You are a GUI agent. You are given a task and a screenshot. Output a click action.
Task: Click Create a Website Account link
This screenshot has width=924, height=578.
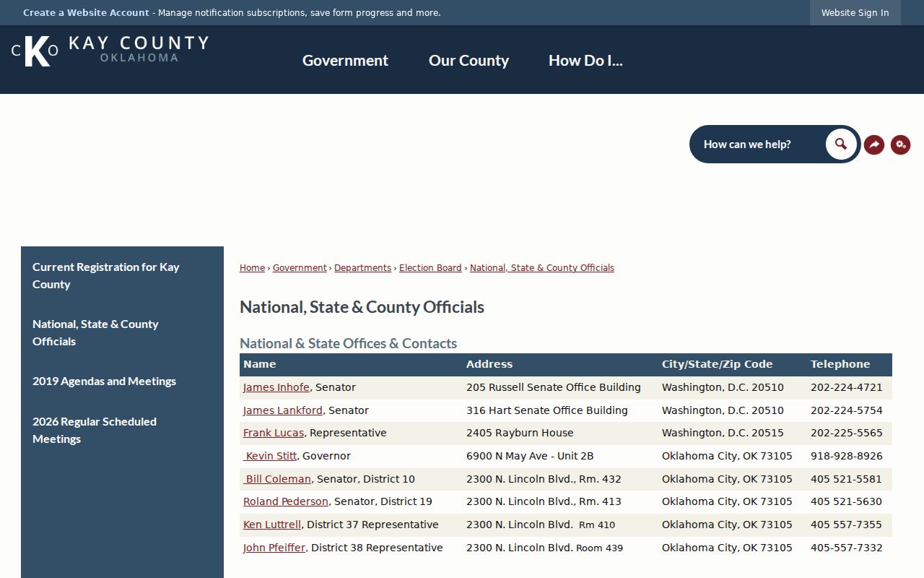(86, 12)
